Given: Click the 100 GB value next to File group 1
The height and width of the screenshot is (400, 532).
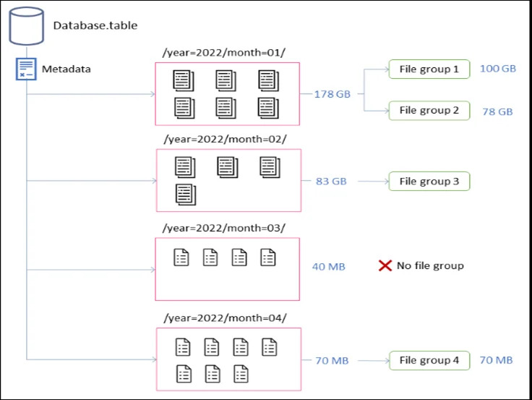Looking at the screenshot, I should (x=498, y=69).
